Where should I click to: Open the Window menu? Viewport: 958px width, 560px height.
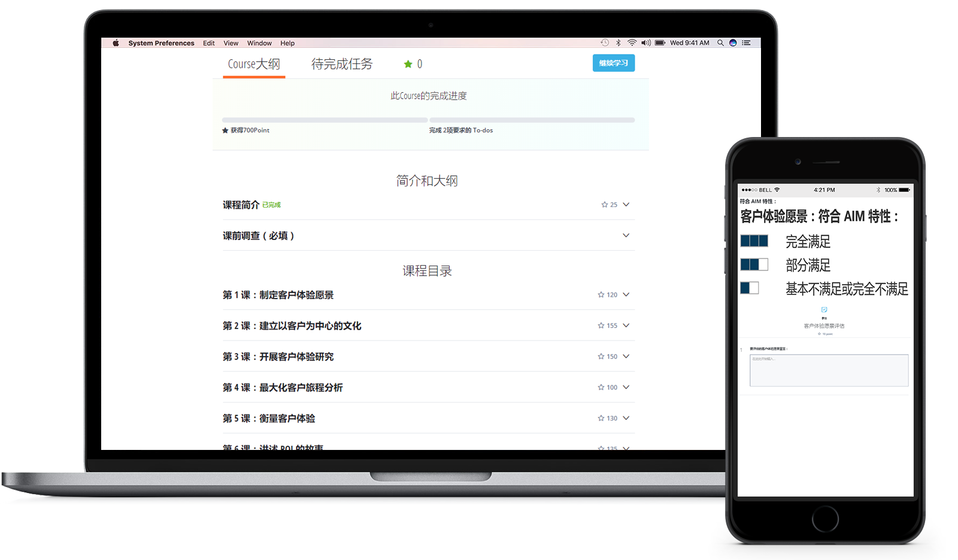(259, 43)
